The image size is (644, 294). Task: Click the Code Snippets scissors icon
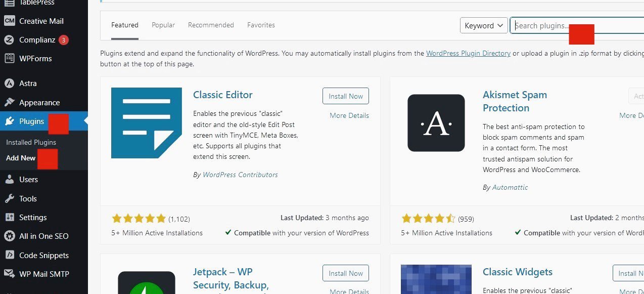[9, 256]
